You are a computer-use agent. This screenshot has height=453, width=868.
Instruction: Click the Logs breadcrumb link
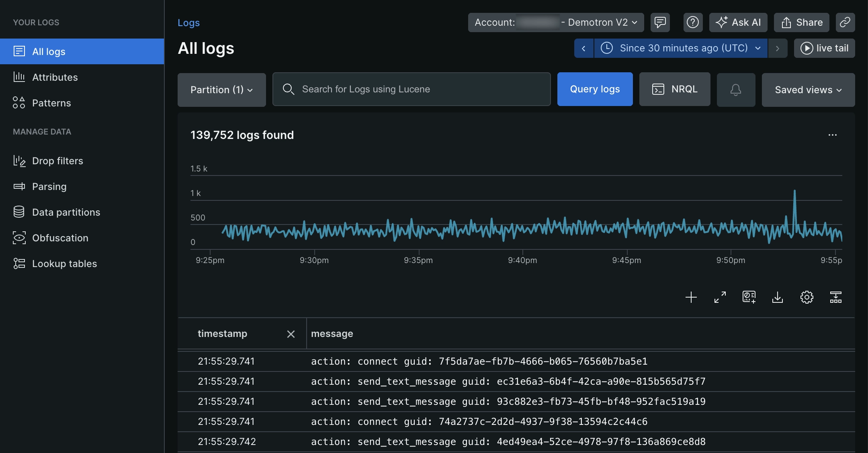click(x=188, y=23)
